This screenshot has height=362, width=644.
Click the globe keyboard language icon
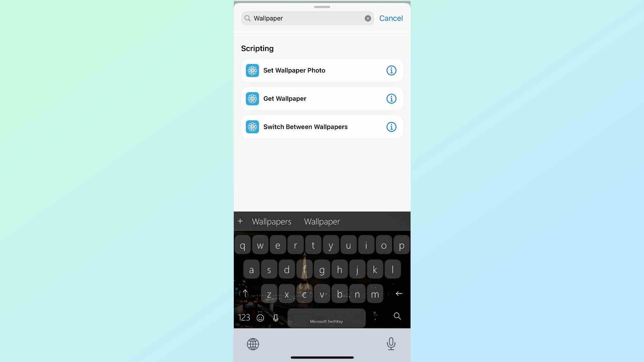point(252,343)
